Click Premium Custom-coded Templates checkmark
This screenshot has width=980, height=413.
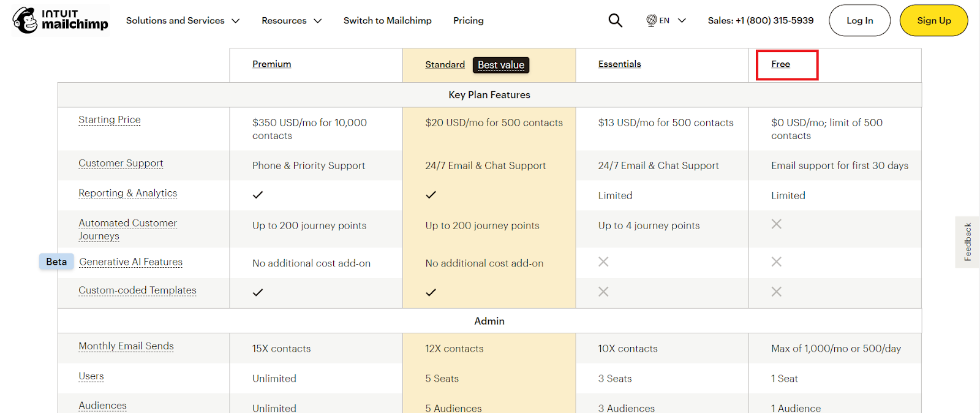tap(258, 292)
